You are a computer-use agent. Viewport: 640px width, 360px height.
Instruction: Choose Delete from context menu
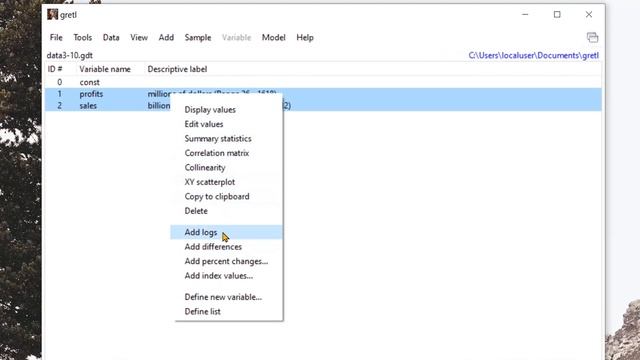pos(227,211)
